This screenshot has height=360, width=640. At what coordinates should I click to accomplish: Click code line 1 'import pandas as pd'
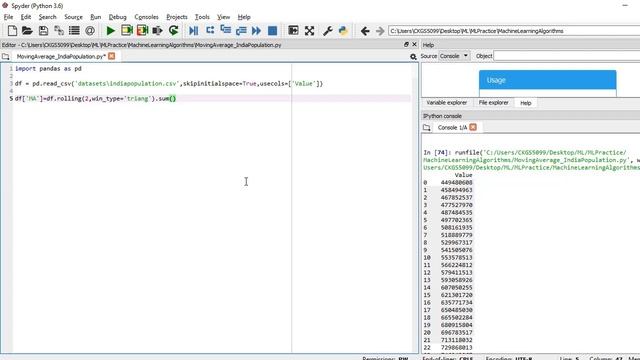(48, 69)
